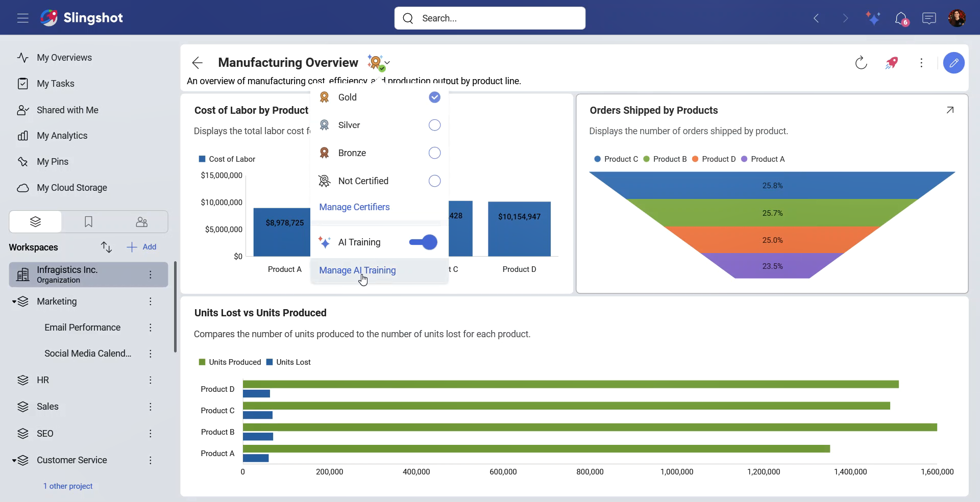
Task: Click the blue 25.8% funnel segment
Action: tap(772, 186)
